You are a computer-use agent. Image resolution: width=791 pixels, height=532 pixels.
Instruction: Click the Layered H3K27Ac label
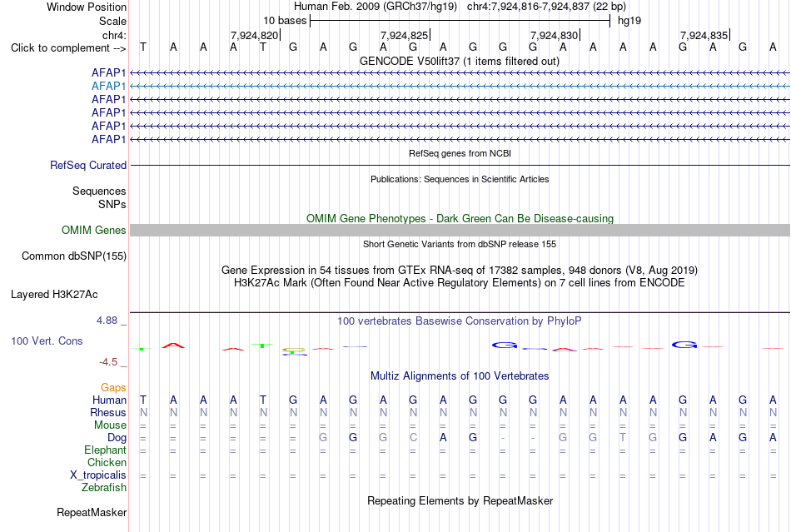(x=54, y=295)
